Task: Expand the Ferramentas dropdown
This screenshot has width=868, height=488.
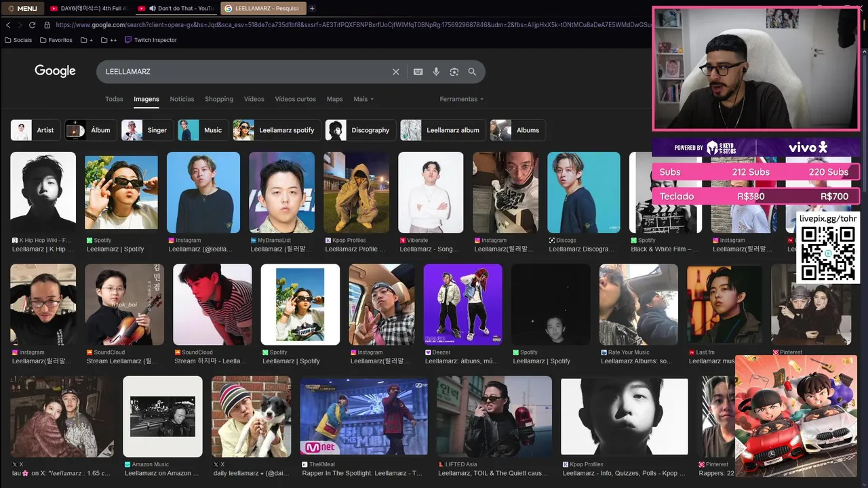Action: 462,99
